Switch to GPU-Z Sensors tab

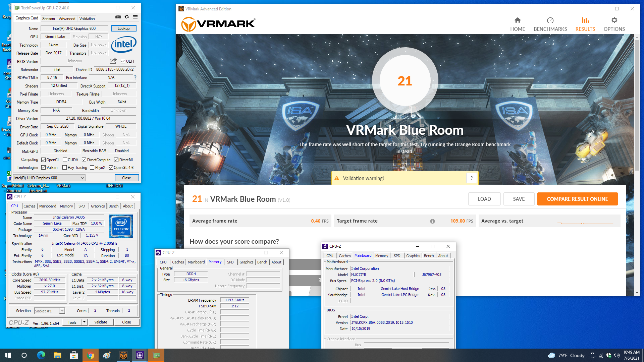pos(48,19)
